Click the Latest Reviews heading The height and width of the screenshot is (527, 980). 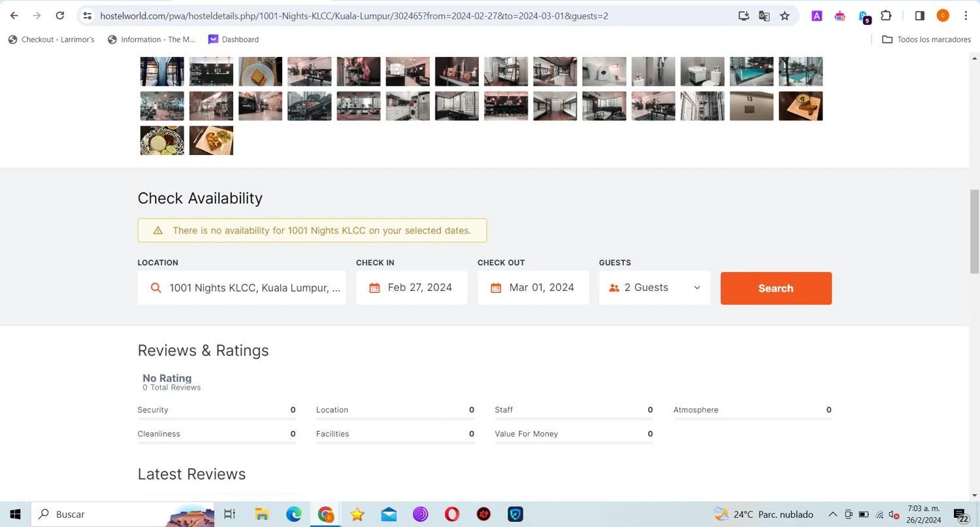[191, 474]
